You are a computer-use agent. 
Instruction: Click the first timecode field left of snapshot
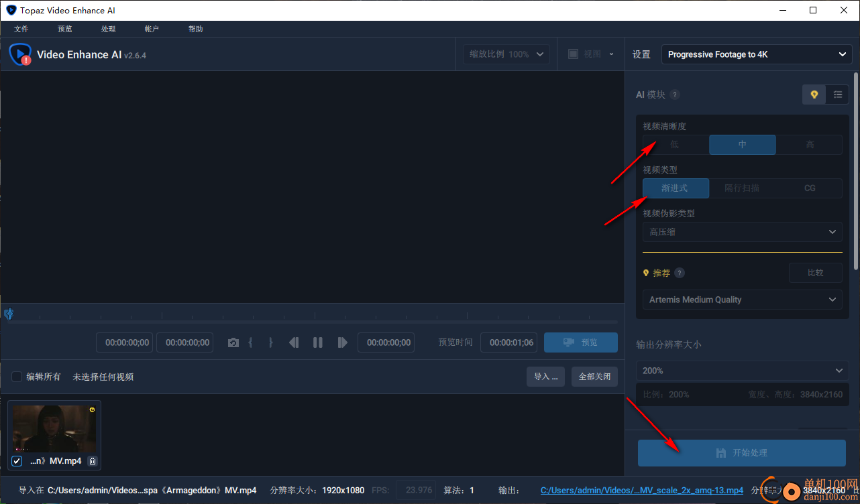point(125,342)
